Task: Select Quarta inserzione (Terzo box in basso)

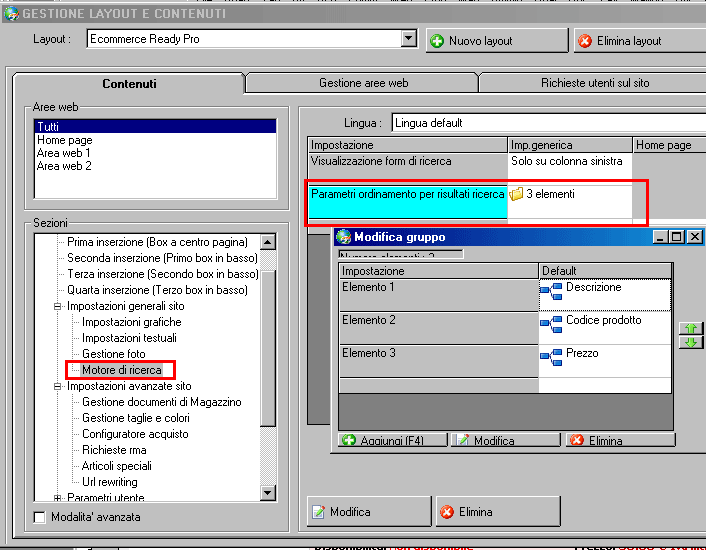Action: pyautogui.click(x=158, y=290)
